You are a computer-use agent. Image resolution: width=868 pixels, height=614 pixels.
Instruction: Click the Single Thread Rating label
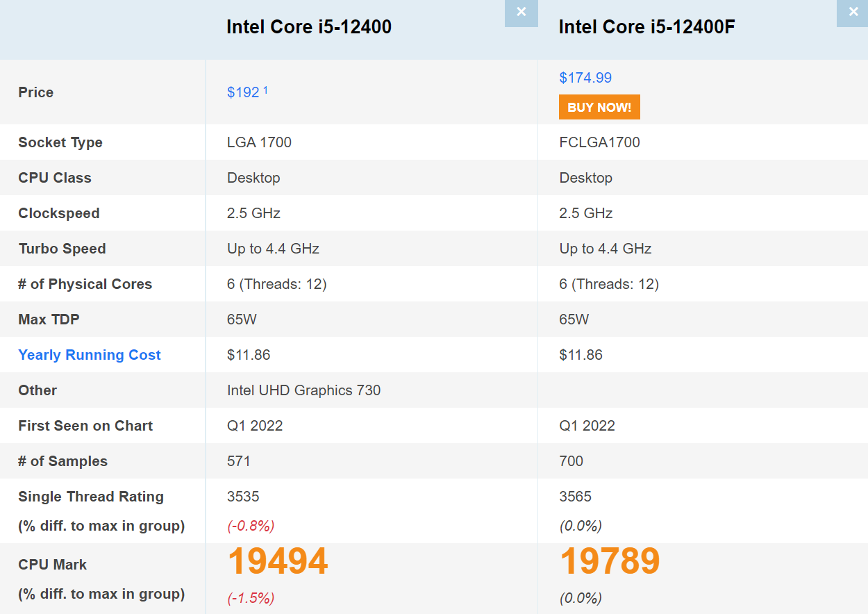91,497
